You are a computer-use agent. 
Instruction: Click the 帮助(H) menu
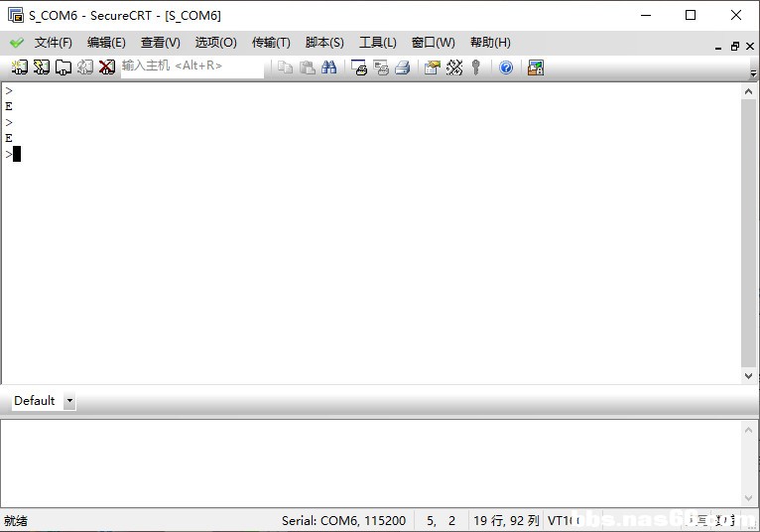(490, 43)
